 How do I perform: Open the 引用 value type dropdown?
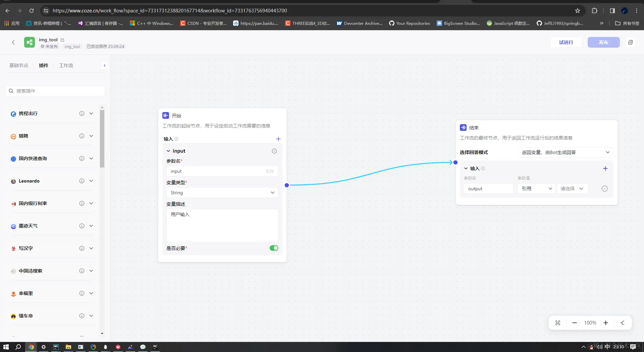(x=537, y=189)
